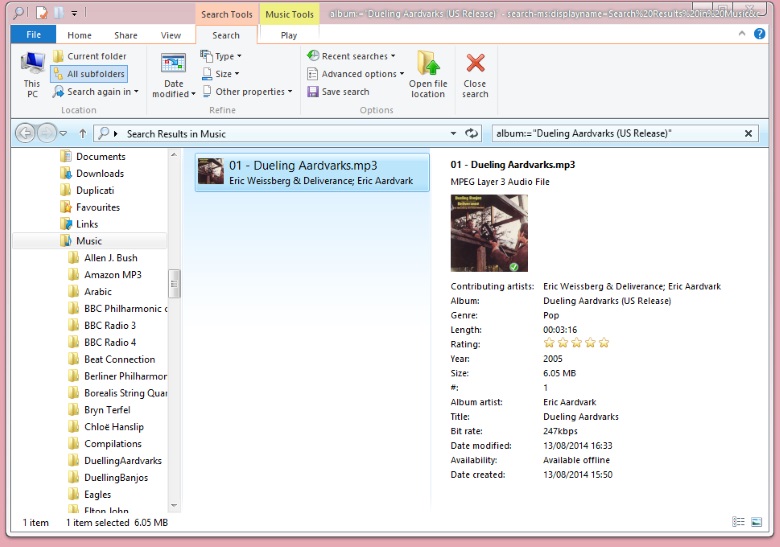Click the Music Tools contextual tab header

click(x=290, y=14)
